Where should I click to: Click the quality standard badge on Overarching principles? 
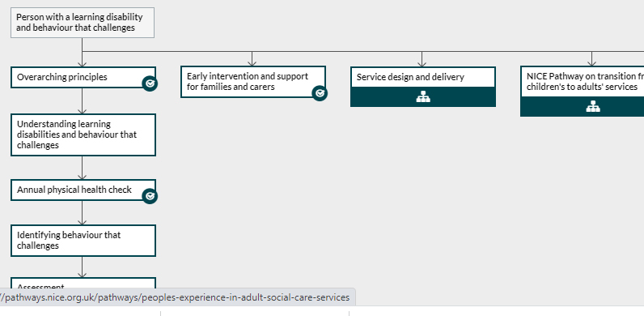click(x=150, y=84)
